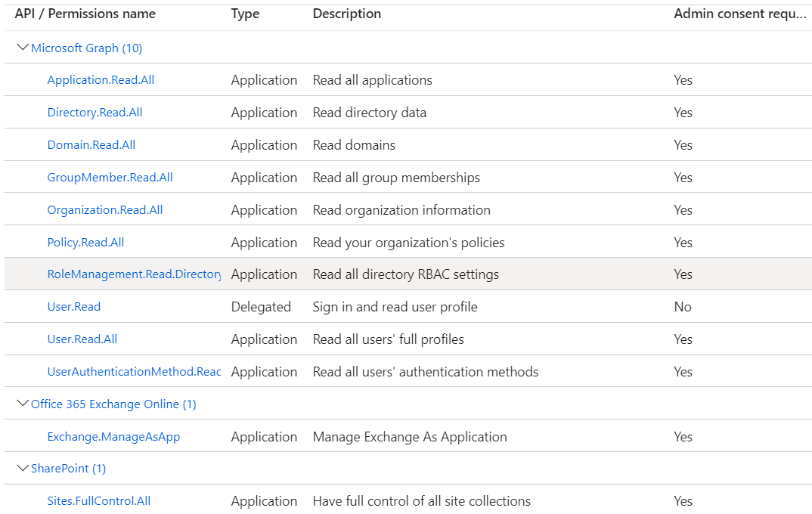Open the Policy.Read.All permission
The height and width of the screenshot is (514, 812).
click(x=85, y=242)
